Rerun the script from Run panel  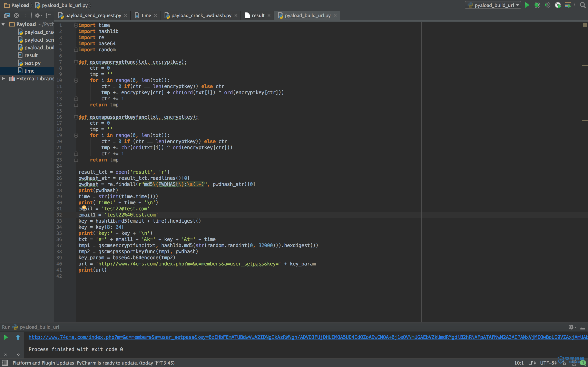point(6,337)
